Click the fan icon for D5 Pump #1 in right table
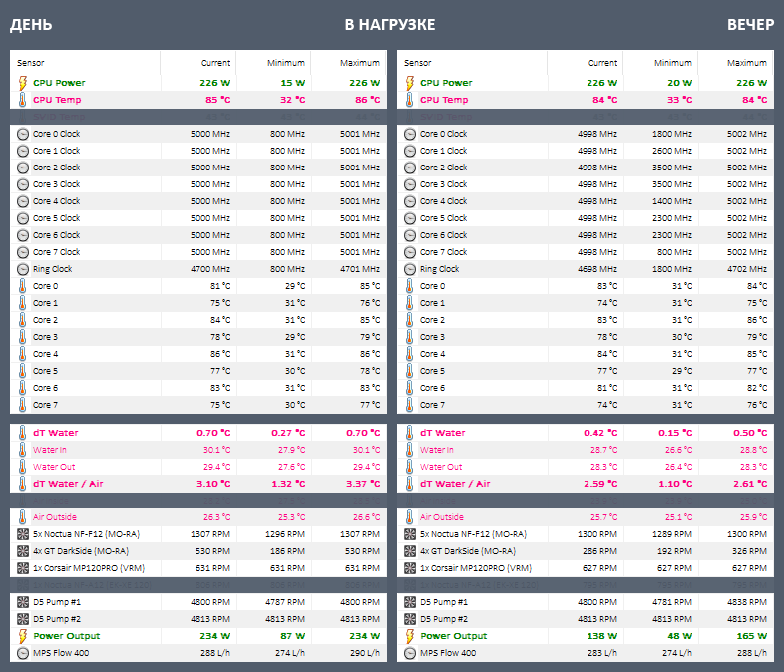This screenshot has width=784, height=672. pyautogui.click(x=409, y=603)
